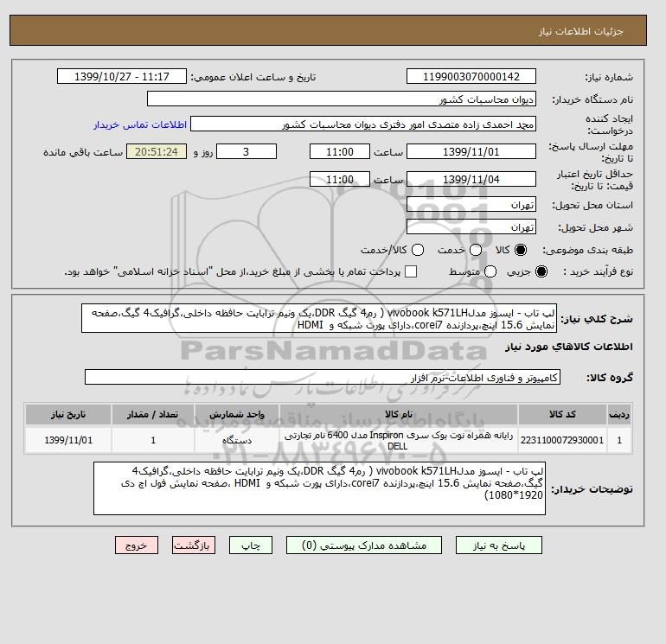Viewport: 666px width, 644px height.
Task: Select the کالا/خدمت radio option
Action: coord(418,250)
